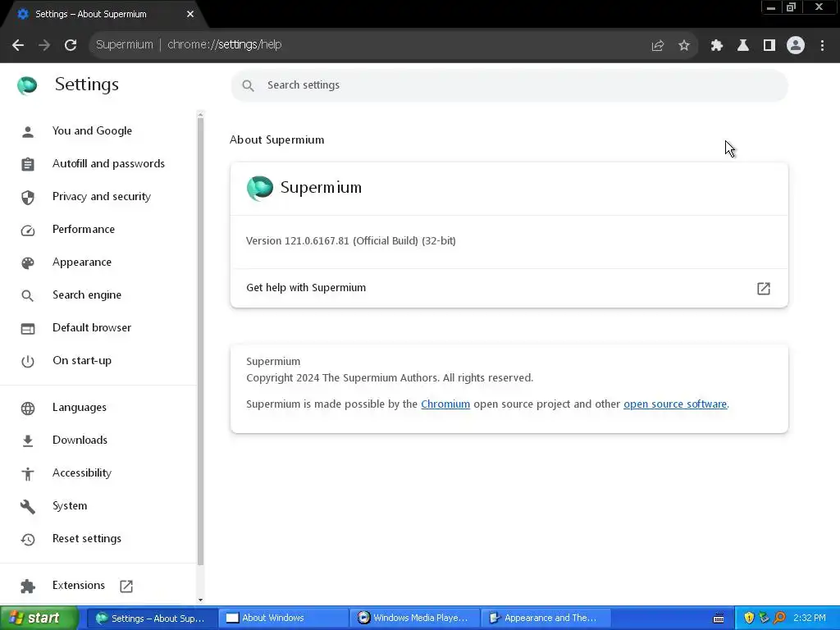840x630 pixels.
Task: Open the Extensions puzzle icon in toolbar
Action: point(716,46)
